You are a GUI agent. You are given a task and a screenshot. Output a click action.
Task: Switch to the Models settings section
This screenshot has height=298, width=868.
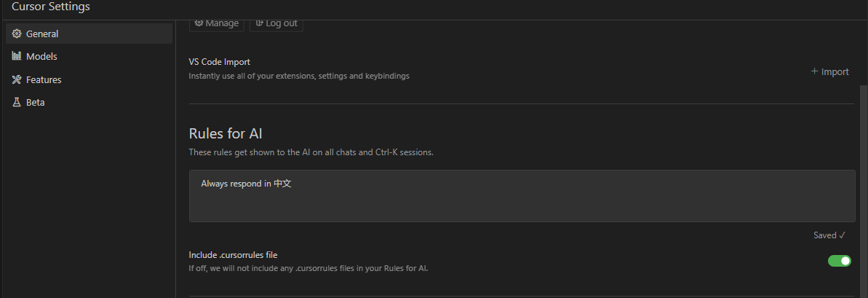pyautogui.click(x=41, y=56)
